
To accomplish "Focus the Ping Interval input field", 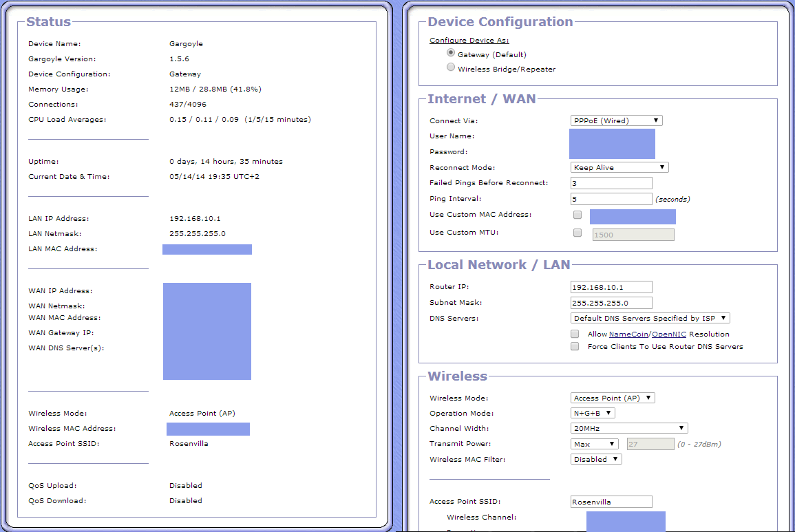I will [x=611, y=199].
